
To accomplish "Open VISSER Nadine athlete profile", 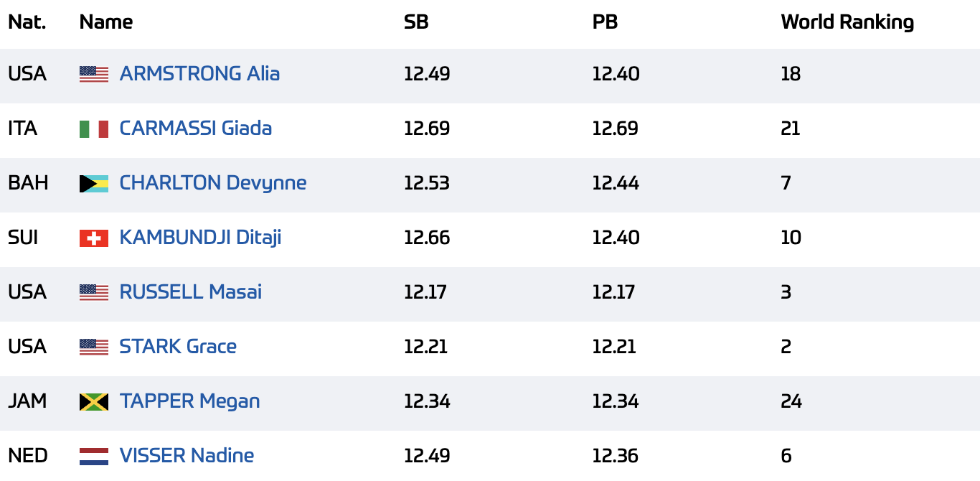I will click(x=187, y=456).
